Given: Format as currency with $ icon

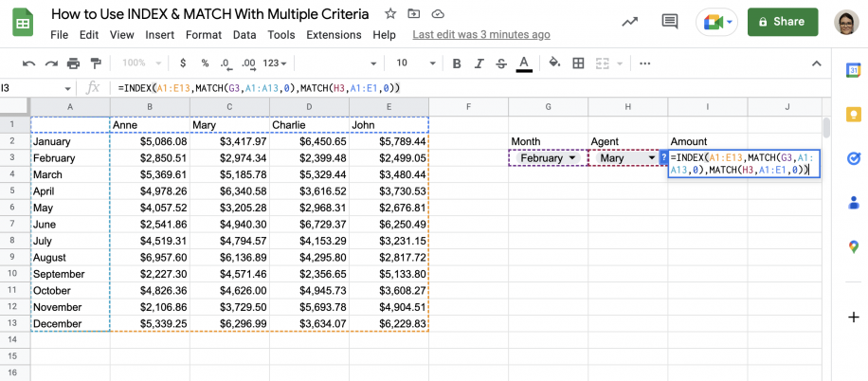Looking at the screenshot, I should (183, 63).
